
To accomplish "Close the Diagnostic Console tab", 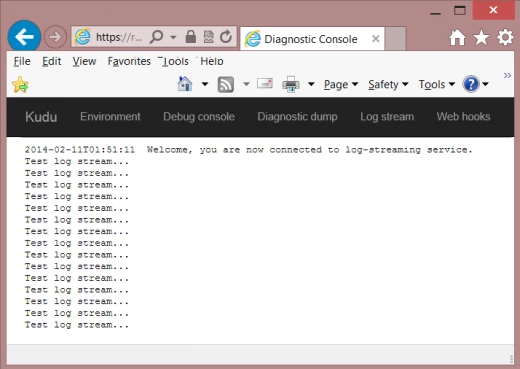I will click(376, 39).
